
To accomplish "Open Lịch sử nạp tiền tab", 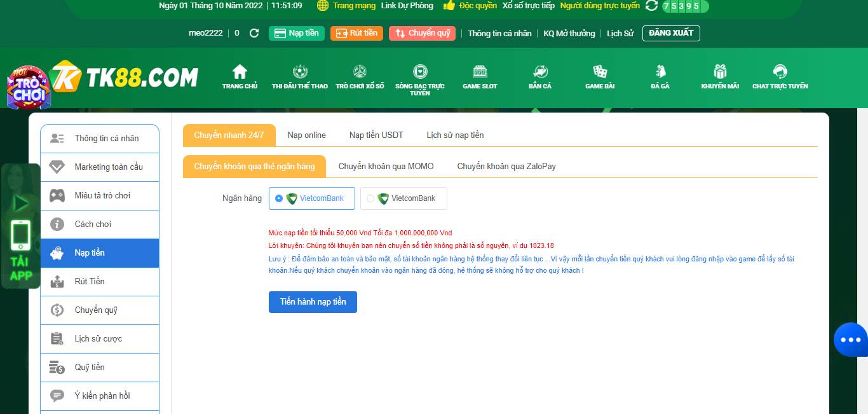I will coord(455,135).
